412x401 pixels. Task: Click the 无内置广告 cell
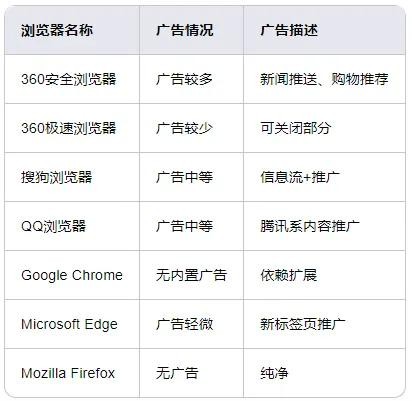click(x=192, y=275)
